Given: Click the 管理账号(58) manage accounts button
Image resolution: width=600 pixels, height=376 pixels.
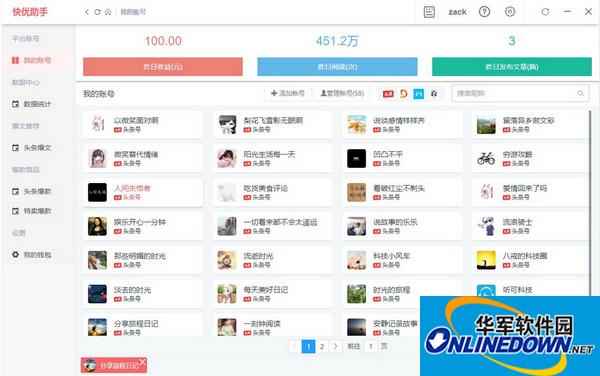Looking at the screenshot, I should click(342, 93).
